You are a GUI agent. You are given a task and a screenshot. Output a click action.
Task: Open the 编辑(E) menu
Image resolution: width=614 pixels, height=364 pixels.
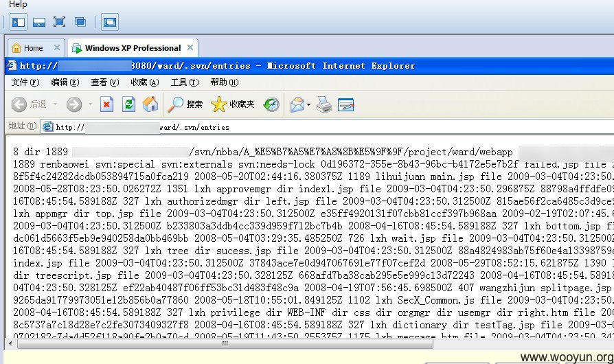(65, 82)
